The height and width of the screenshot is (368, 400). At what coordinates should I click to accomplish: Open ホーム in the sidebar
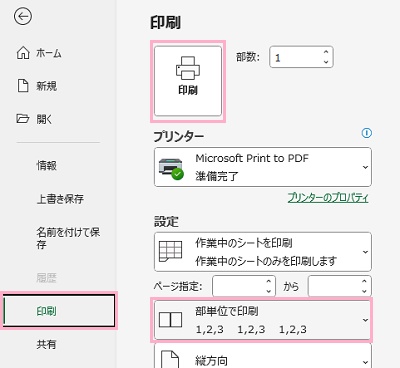39,53
